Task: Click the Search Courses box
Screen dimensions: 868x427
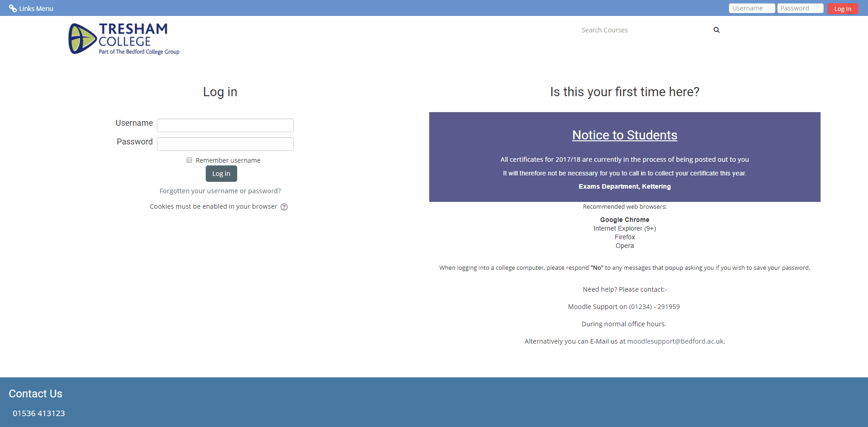Action: pyautogui.click(x=643, y=30)
